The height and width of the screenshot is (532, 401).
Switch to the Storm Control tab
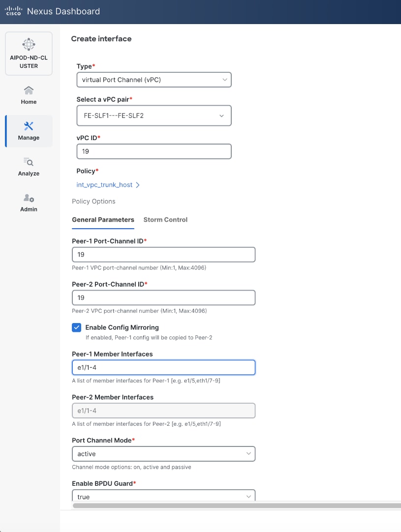click(165, 220)
